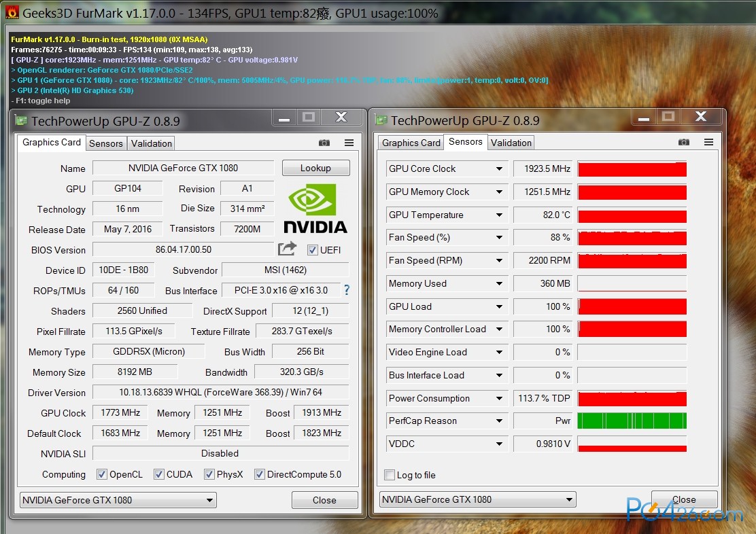Open GPU Core Clock sensor dropdown
This screenshot has width=756, height=534.
click(x=499, y=168)
